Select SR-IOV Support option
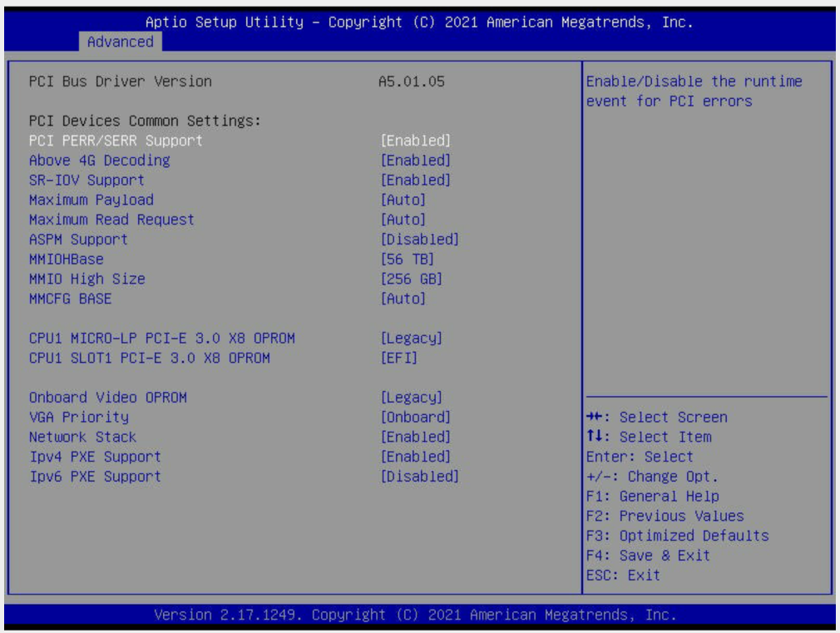Viewport: 840px width, 633px height. pos(86,181)
